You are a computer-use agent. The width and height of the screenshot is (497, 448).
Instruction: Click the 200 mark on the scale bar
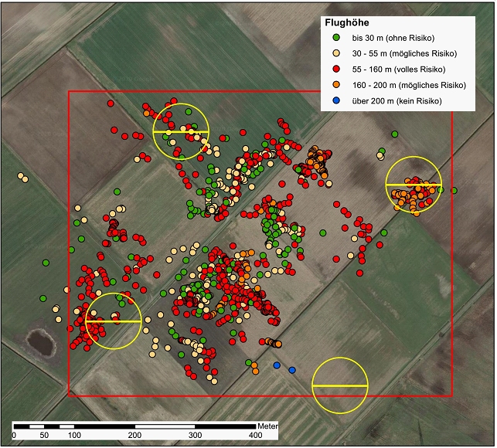click(x=134, y=436)
